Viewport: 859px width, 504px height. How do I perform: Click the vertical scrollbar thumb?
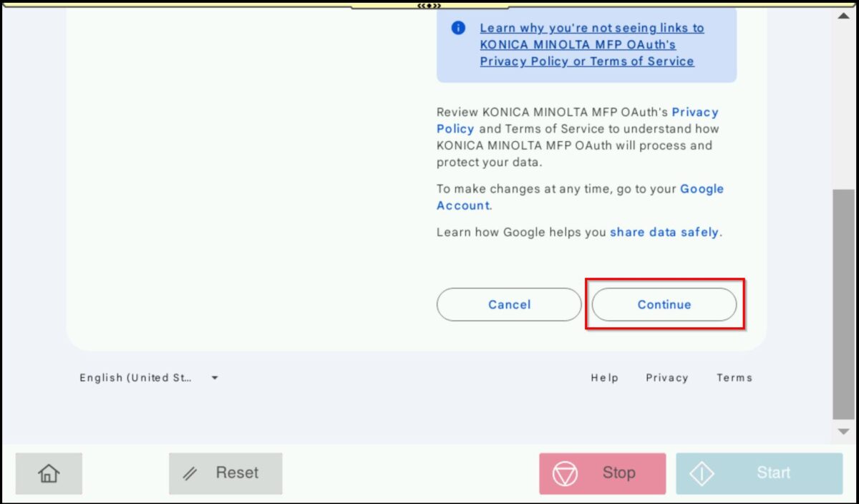click(843, 304)
